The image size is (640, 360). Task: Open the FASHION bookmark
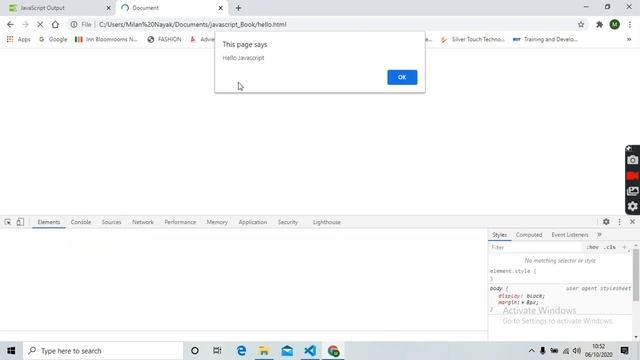(x=164, y=39)
